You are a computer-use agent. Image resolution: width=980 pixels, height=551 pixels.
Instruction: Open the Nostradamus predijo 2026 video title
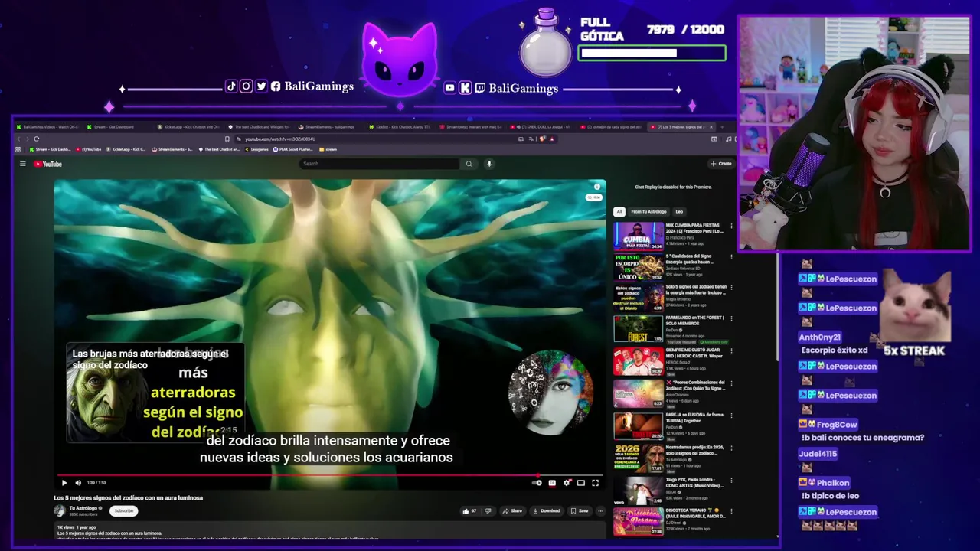pyautogui.click(x=695, y=450)
